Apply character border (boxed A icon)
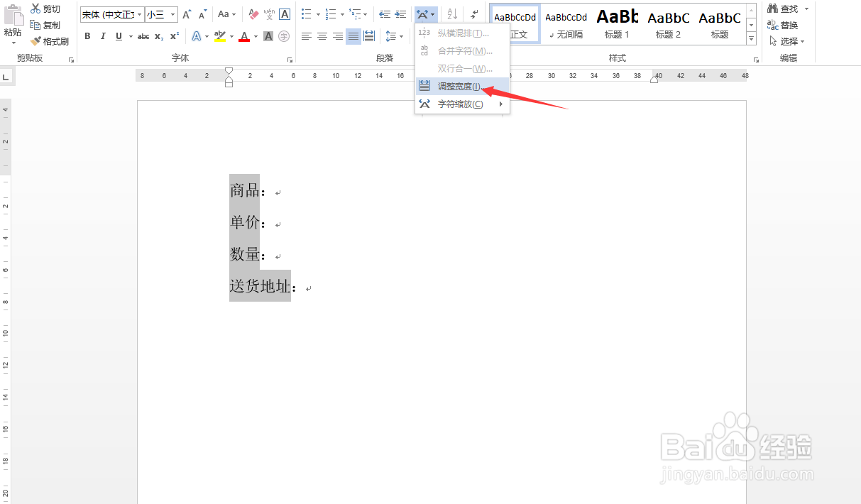Viewport: 861px width, 504px height. [285, 14]
